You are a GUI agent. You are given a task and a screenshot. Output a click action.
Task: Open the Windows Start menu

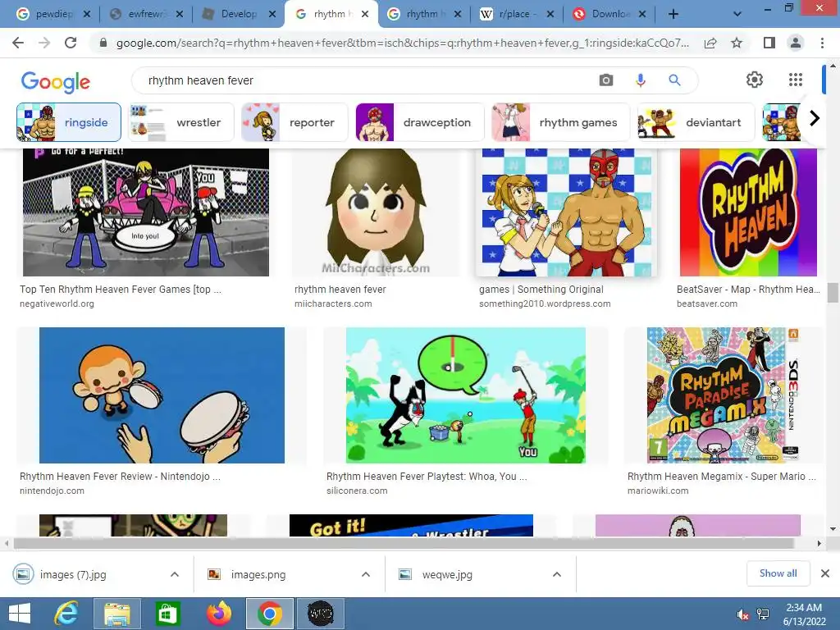20,614
